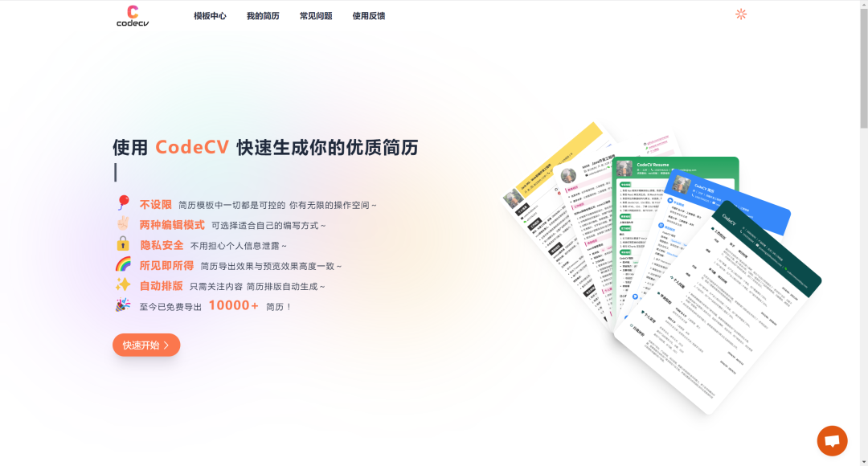Click the text 只需关注内容 简历排版自动生成

pyautogui.click(x=253, y=287)
